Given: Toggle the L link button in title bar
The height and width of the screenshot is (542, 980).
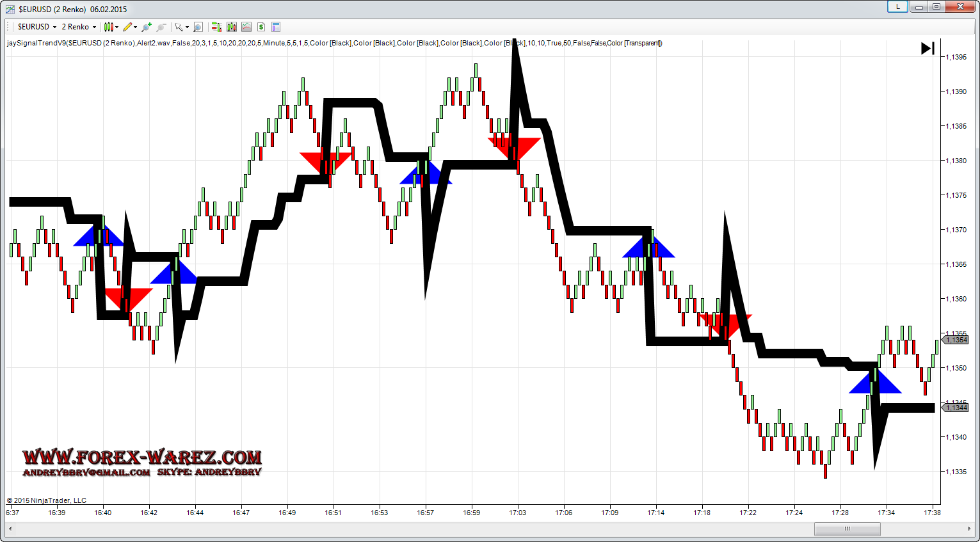Looking at the screenshot, I should point(897,7).
